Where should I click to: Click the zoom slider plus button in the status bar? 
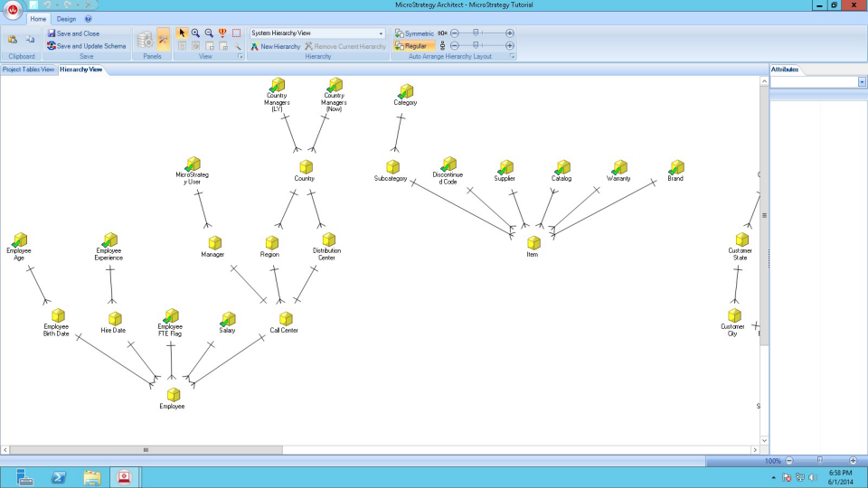853,460
